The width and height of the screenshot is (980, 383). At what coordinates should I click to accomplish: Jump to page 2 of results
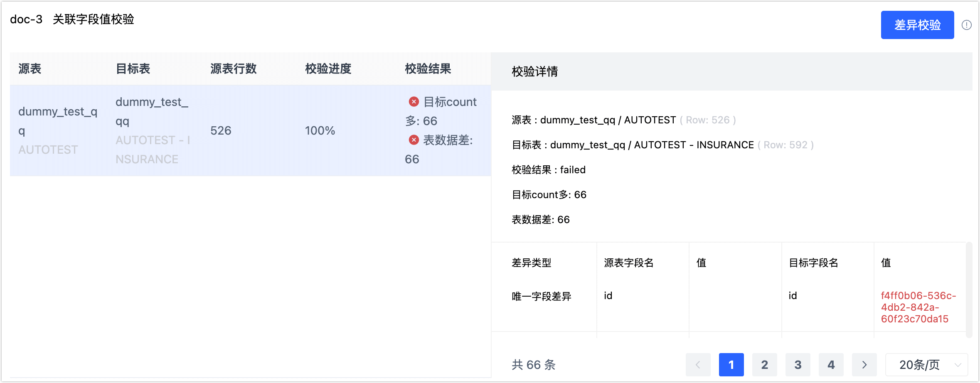[x=765, y=365]
